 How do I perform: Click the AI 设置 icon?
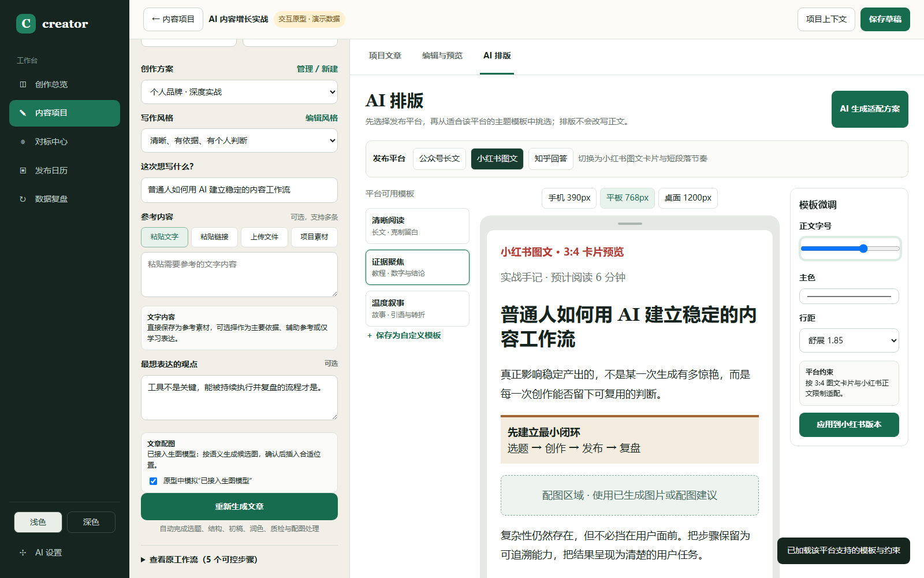[x=23, y=553]
